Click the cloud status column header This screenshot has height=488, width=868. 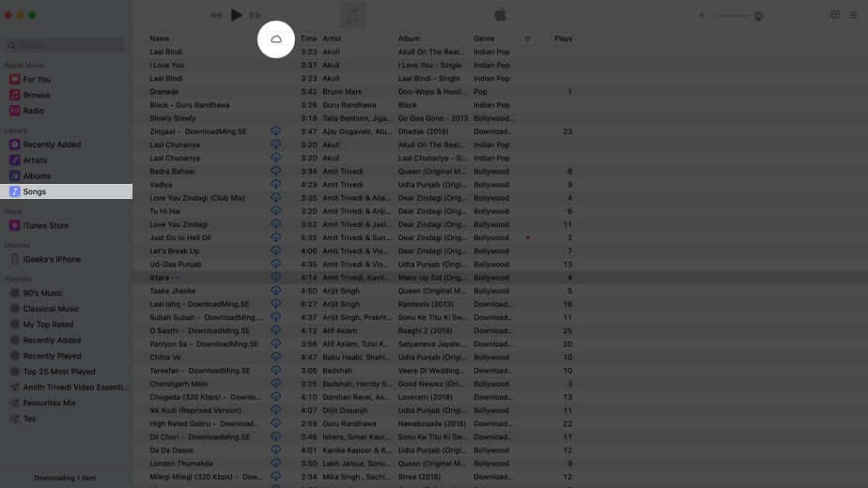point(275,39)
